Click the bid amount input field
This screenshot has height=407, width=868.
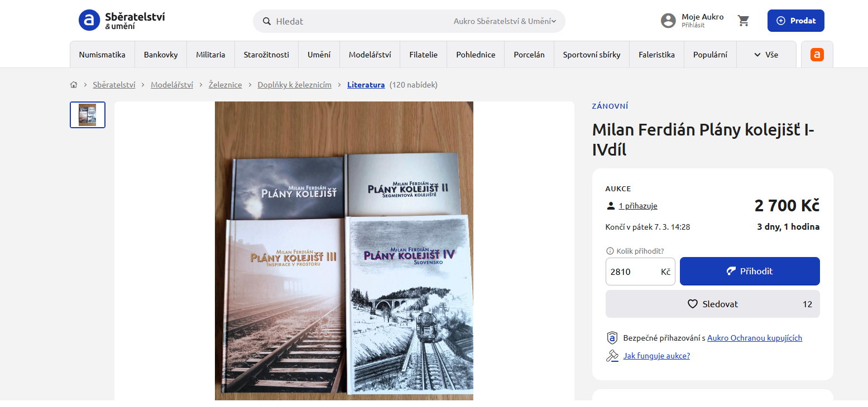point(634,272)
